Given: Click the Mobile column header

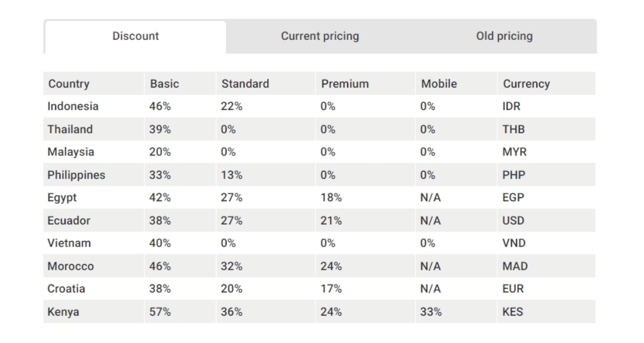Looking at the screenshot, I should point(456,84).
